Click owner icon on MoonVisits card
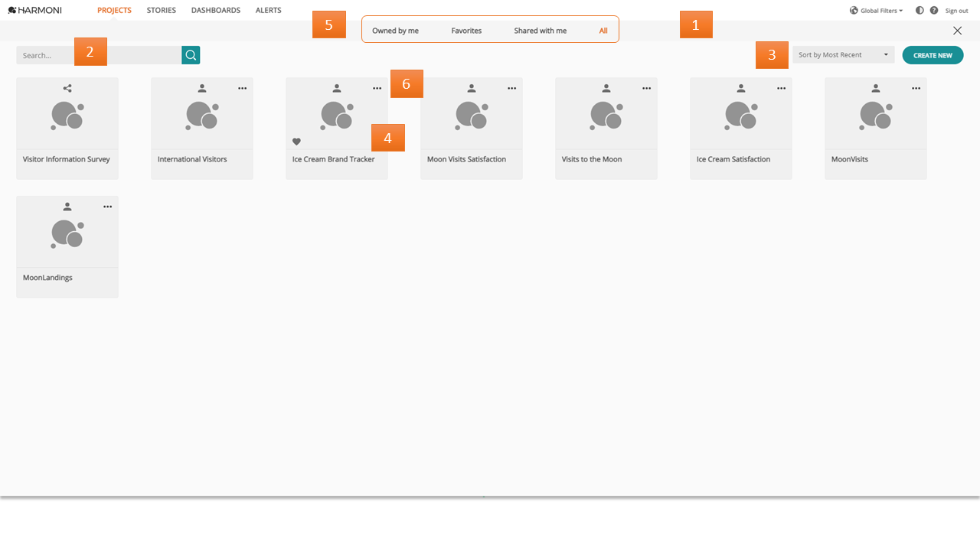 pos(876,88)
